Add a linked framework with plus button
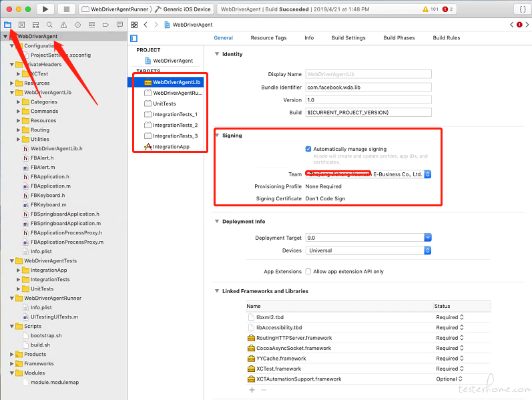The width and height of the screenshot is (532, 400). click(x=252, y=390)
